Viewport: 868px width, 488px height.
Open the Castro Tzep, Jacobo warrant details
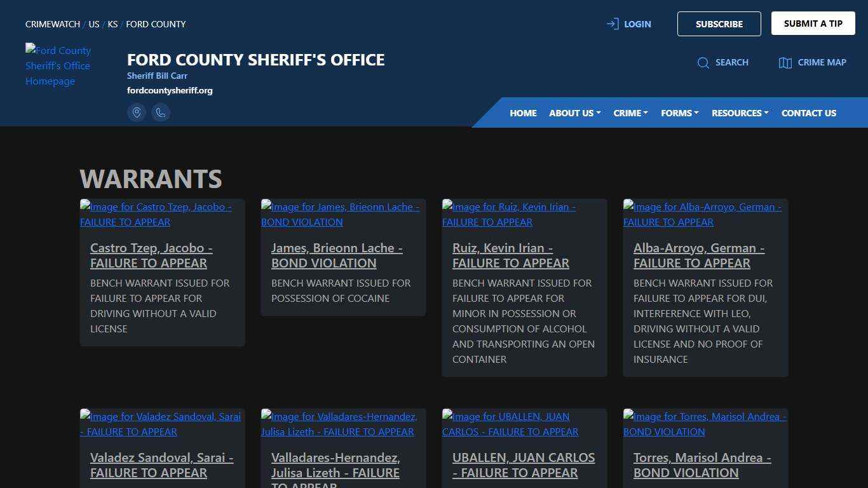(x=151, y=255)
